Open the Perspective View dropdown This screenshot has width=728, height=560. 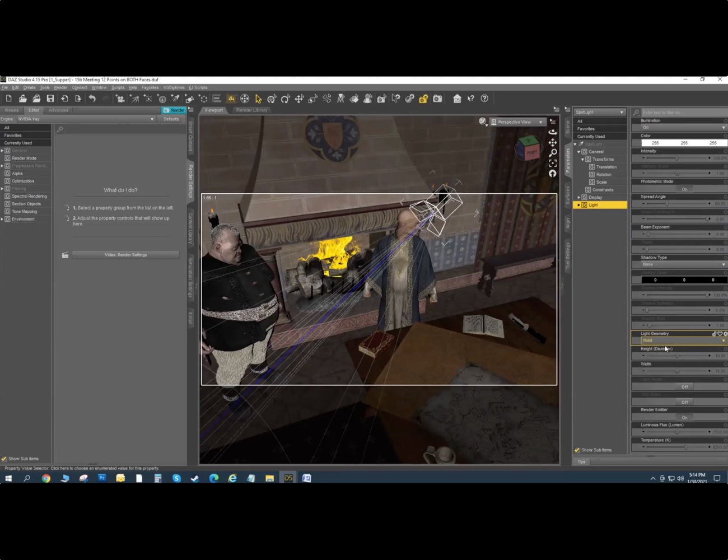point(517,122)
